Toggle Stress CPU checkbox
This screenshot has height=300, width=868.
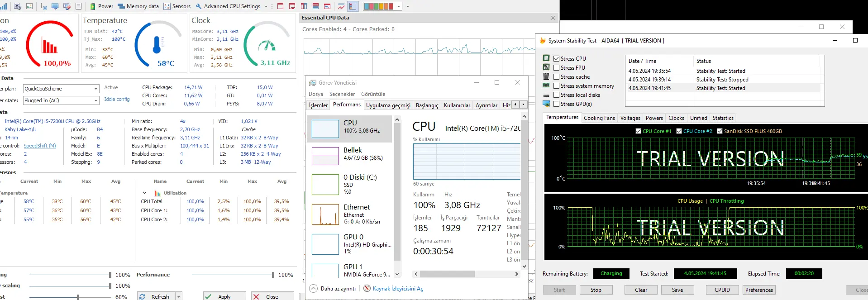coord(556,58)
